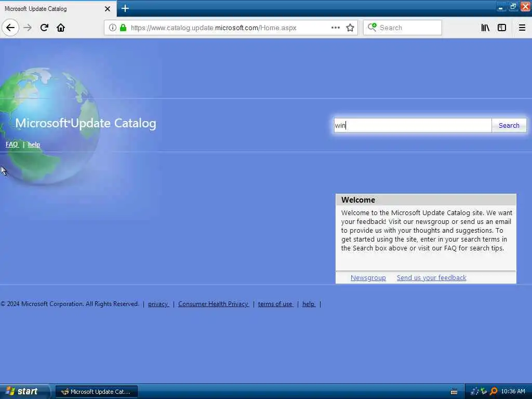Reload the current page
The image size is (532, 399).
coord(44,28)
